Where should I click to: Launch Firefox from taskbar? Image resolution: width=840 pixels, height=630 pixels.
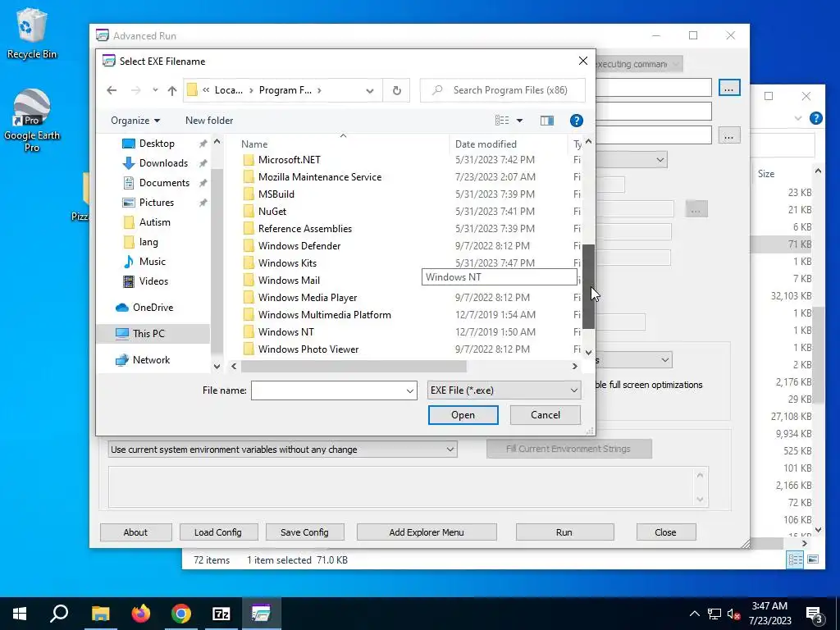(x=141, y=614)
